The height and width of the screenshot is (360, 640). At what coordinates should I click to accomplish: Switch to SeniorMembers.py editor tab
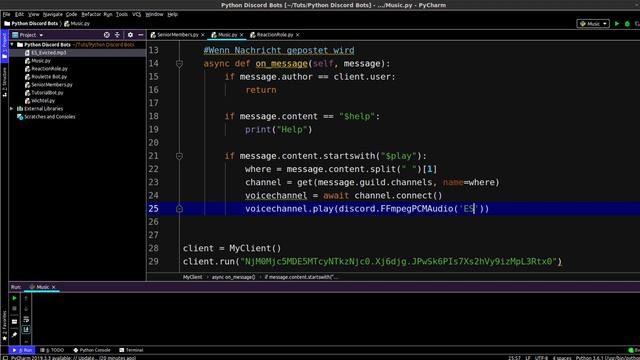tap(178, 35)
